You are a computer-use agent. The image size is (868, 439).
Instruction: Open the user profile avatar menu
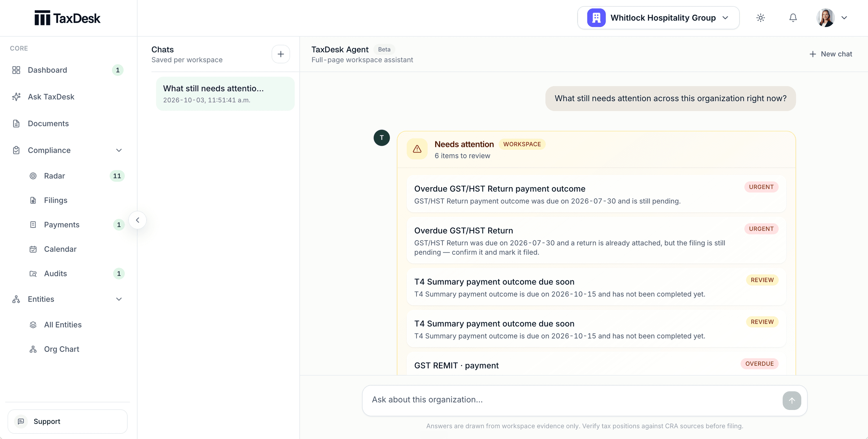click(831, 18)
